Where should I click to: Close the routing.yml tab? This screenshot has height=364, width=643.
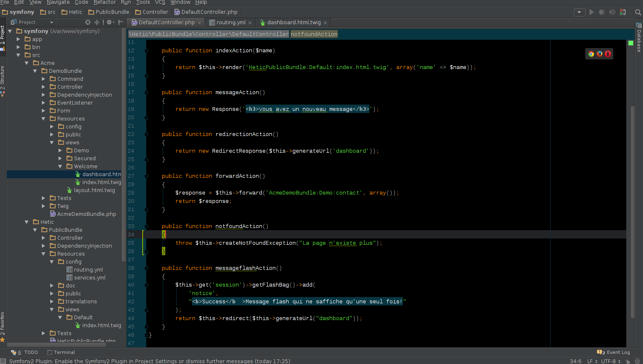(x=250, y=23)
